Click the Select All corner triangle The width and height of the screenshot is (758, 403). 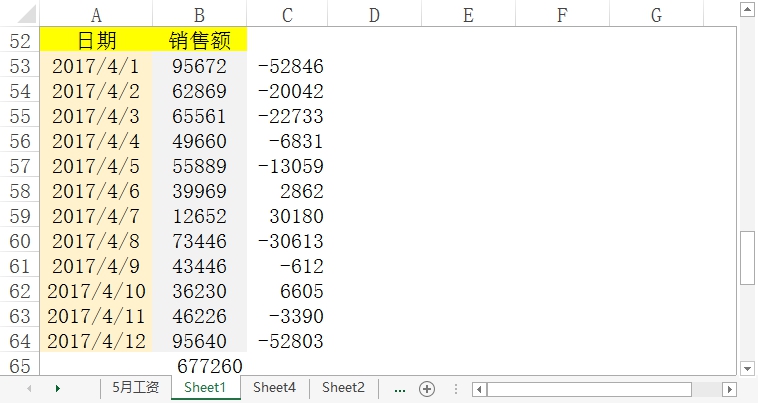coord(27,14)
